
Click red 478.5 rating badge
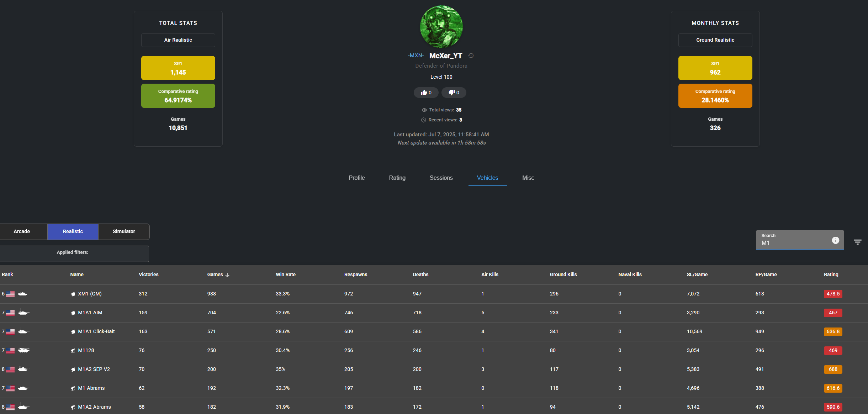tap(833, 294)
